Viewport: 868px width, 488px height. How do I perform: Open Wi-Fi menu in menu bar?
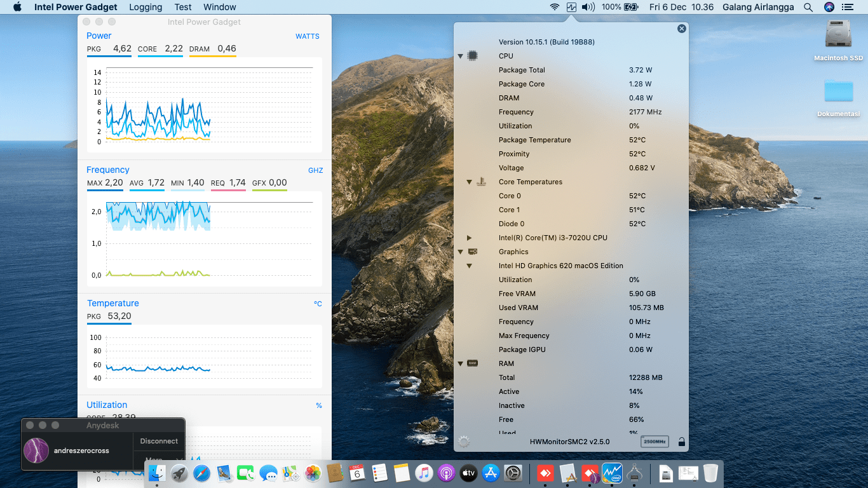tap(555, 7)
